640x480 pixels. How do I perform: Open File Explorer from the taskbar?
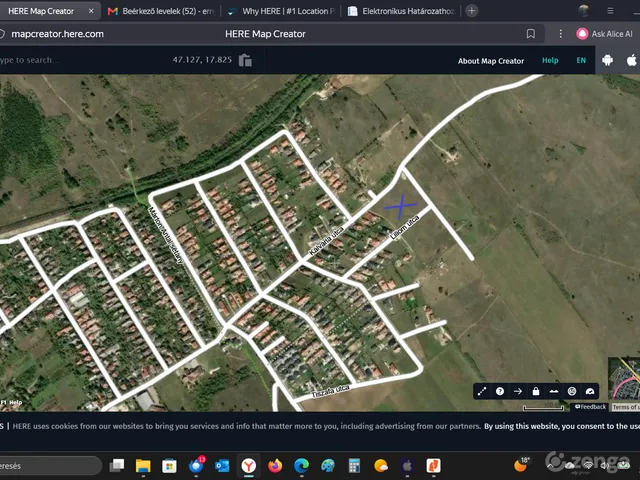point(143,466)
